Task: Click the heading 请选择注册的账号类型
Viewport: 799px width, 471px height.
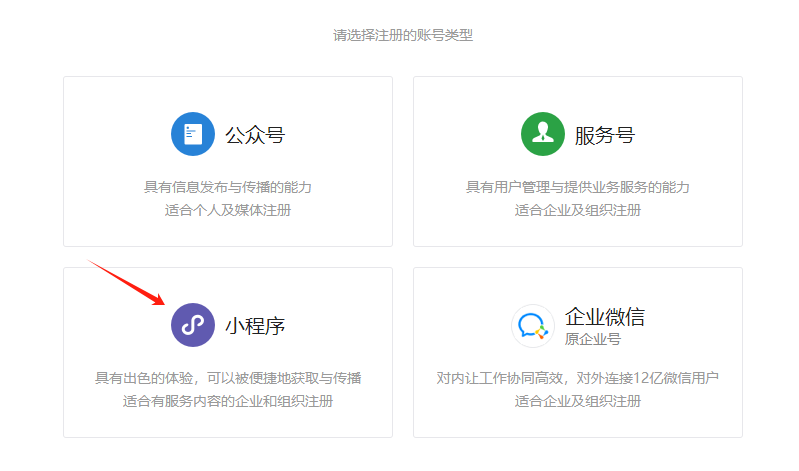Action: 403,35
